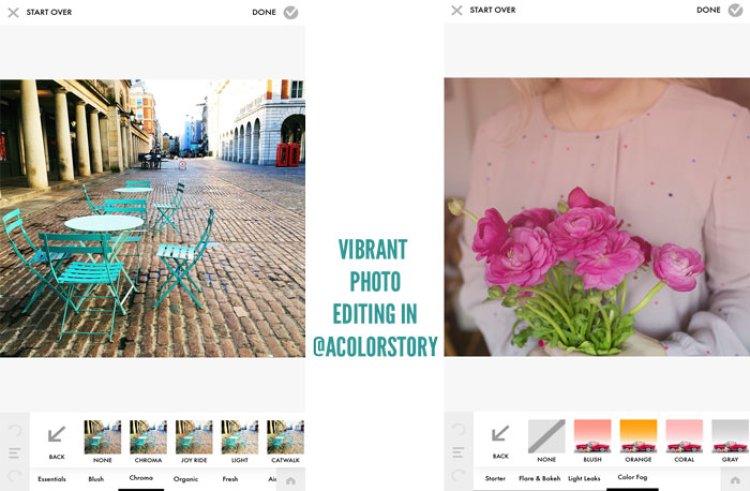This screenshot has height=491, width=750.
Task: Tap START OVER on the flower photo screen
Action: point(493,10)
